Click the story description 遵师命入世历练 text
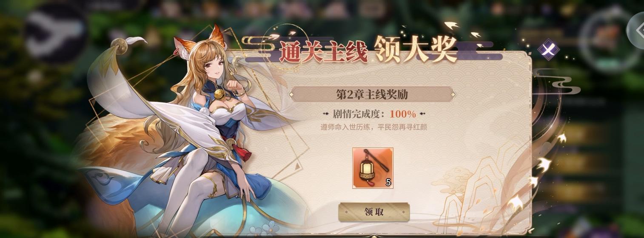Screen dimensions: 644x238 point(374,127)
